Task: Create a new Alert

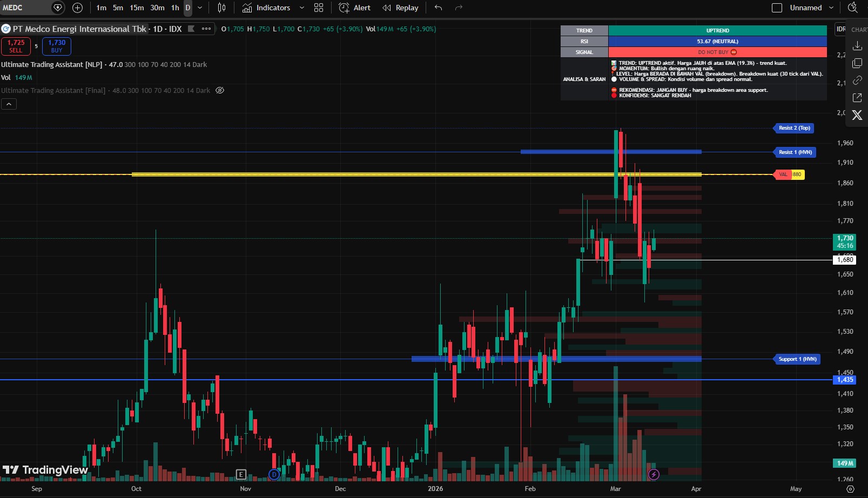Action: tap(354, 8)
